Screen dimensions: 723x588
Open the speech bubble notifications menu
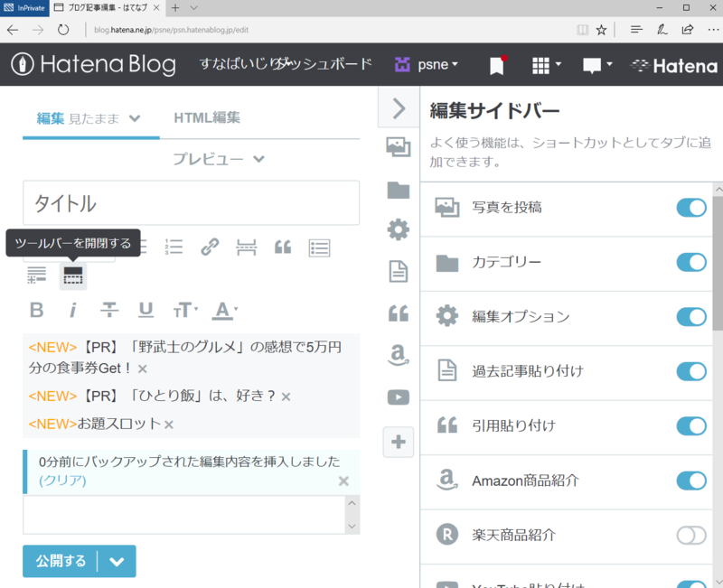tap(597, 65)
